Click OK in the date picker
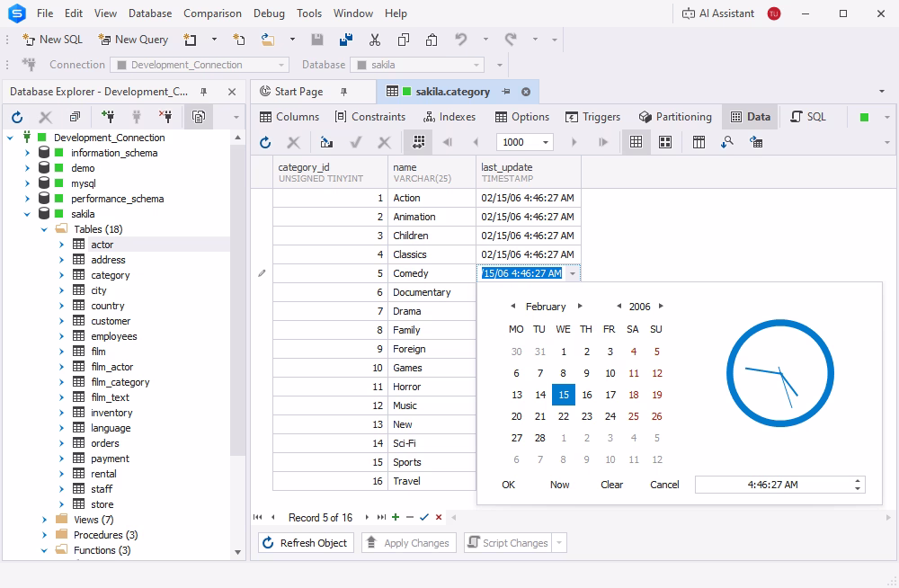 tap(509, 485)
